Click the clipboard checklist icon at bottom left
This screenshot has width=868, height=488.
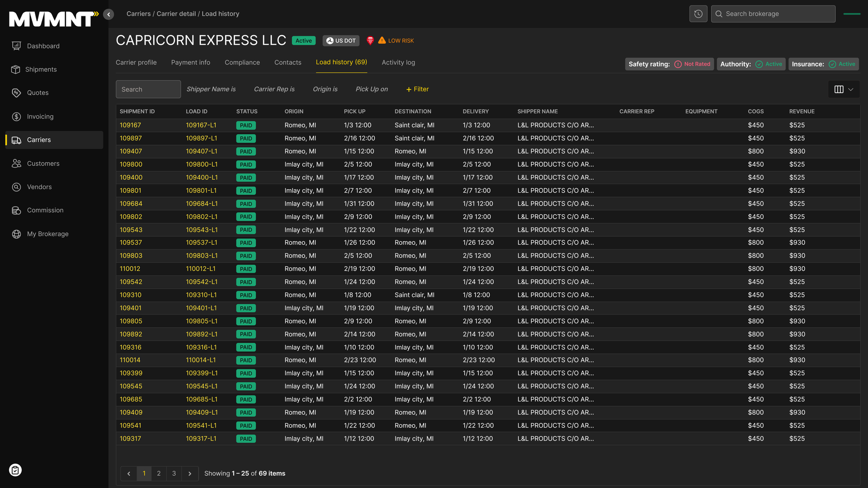click(x=15, y=470)
